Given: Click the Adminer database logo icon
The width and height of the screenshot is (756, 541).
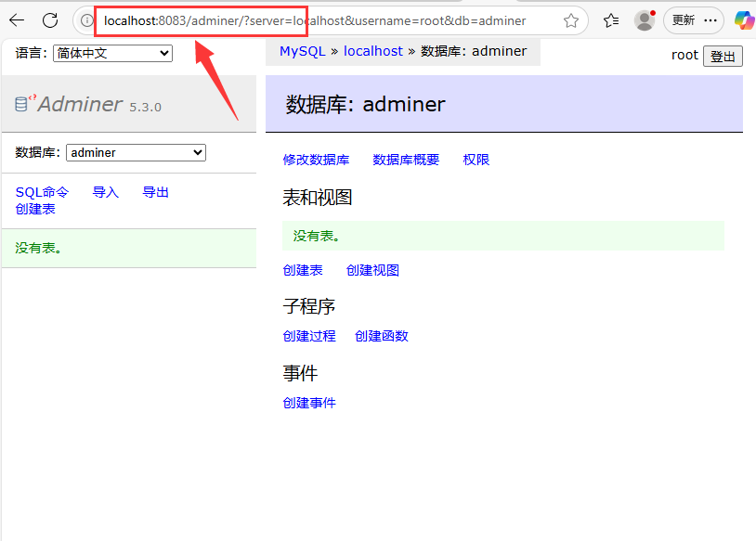Looking at the screenshot, I should click(x=22, y=103).
